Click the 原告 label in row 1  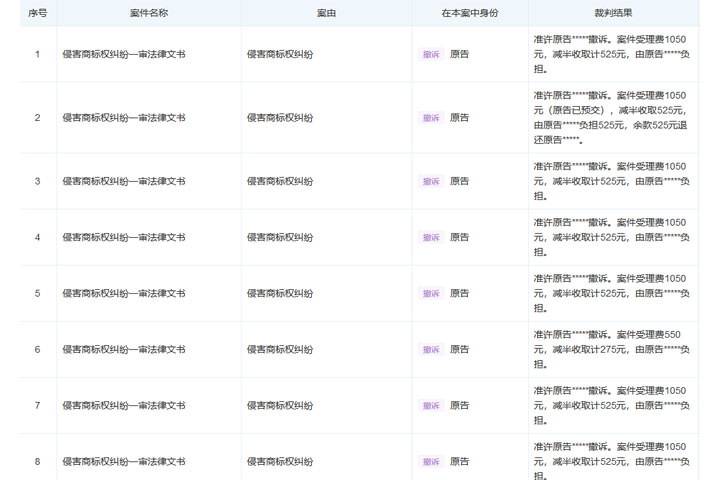[x=459, y=54]
